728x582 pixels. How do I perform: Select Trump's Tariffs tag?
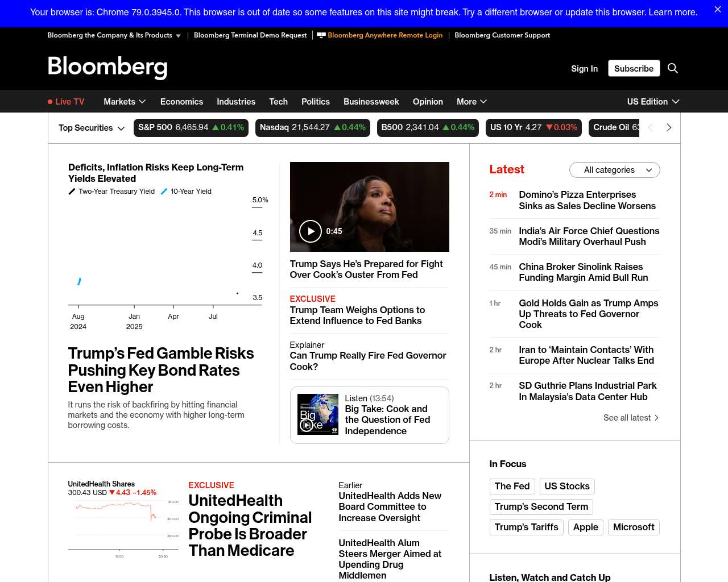coord(526,527)
